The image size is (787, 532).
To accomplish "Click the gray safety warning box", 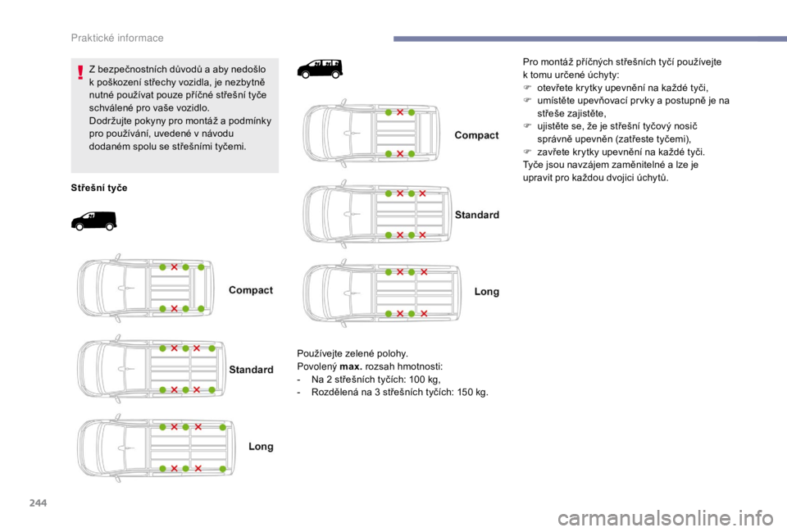I will [x=175, y=116].
